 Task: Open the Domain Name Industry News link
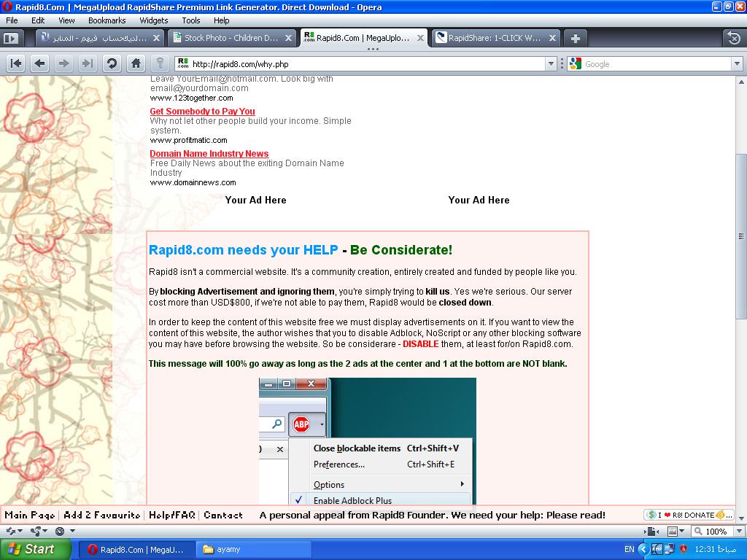[x=209, y=154]
